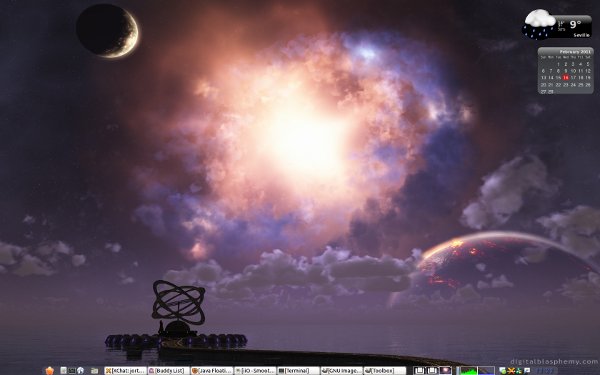Open the speech bubble tray icon

(527, 370)
